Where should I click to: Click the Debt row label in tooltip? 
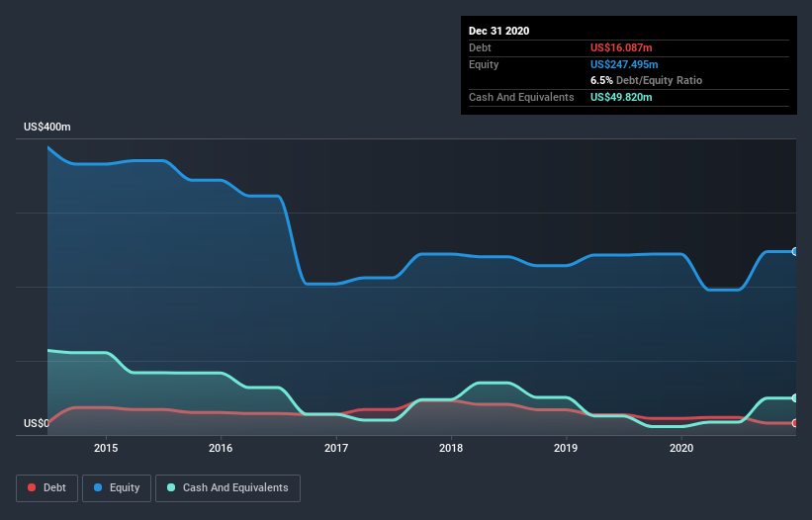coord(480,47)
